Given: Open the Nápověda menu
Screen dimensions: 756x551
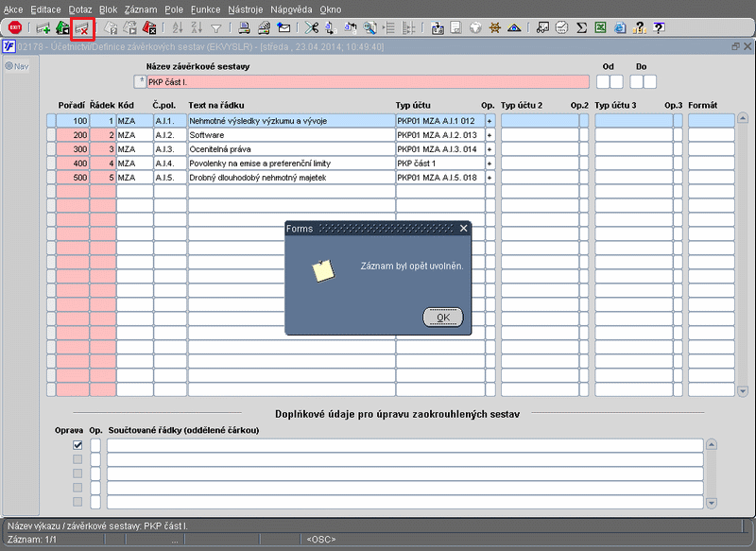Looking at the screenshot, I should (291, 9).
